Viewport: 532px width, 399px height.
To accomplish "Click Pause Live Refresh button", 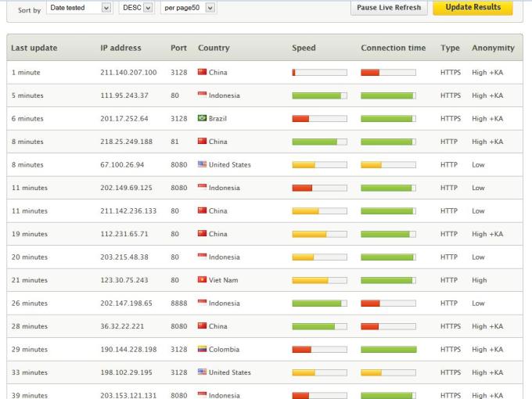I will click(389, 8).
